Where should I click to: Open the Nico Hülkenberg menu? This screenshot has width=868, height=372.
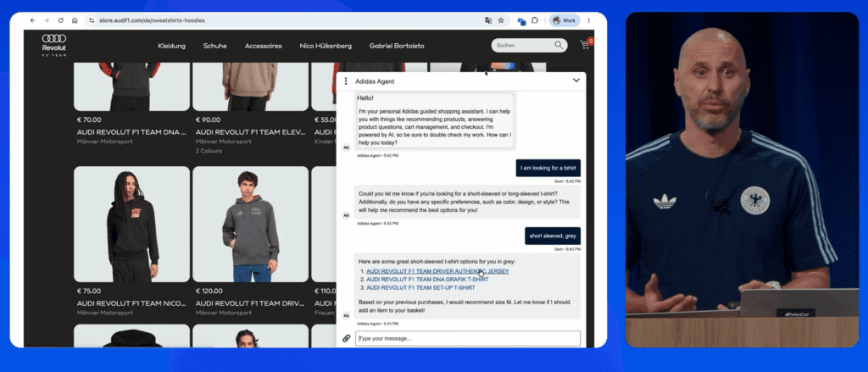point(325,46)
